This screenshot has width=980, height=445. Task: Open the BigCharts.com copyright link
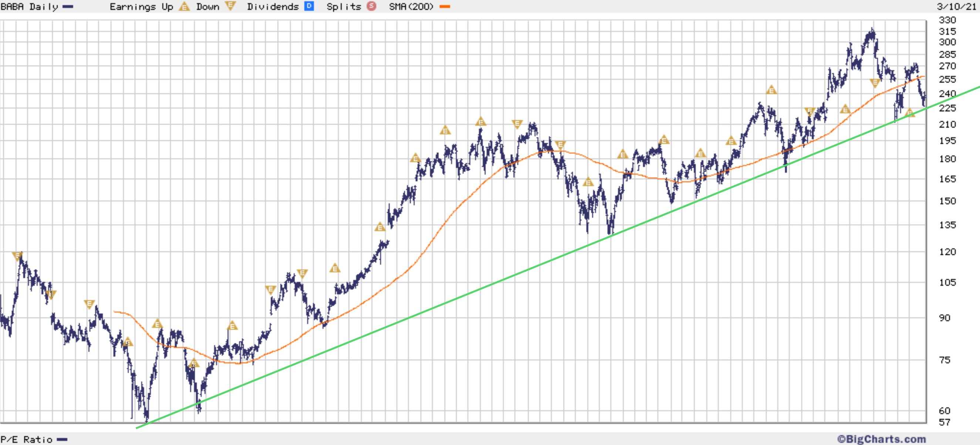point(881,439)
